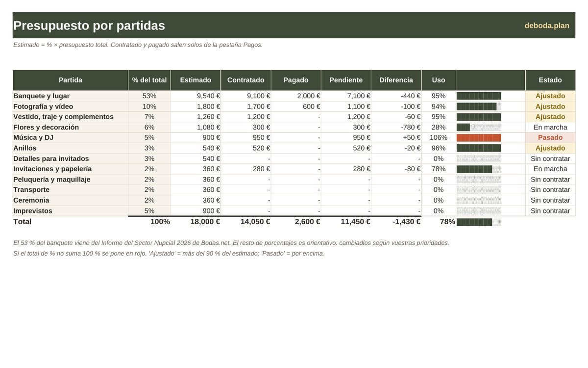Click the Partida column header

click(71, 80)
